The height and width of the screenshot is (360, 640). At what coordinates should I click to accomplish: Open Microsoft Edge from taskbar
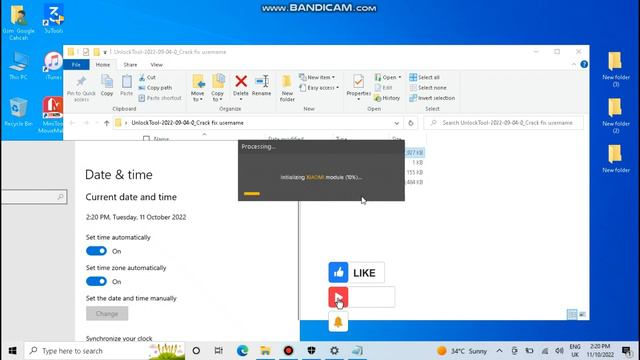[x=242, y=351]
